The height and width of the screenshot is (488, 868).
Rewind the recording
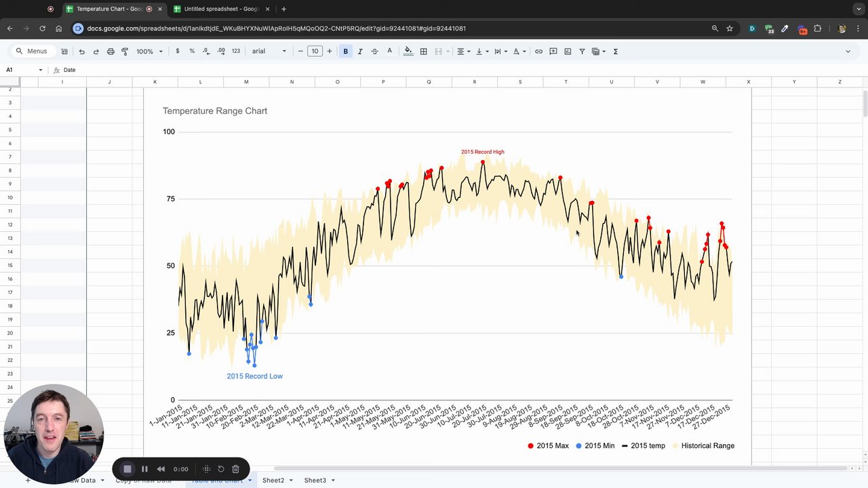tap(161, 469)
